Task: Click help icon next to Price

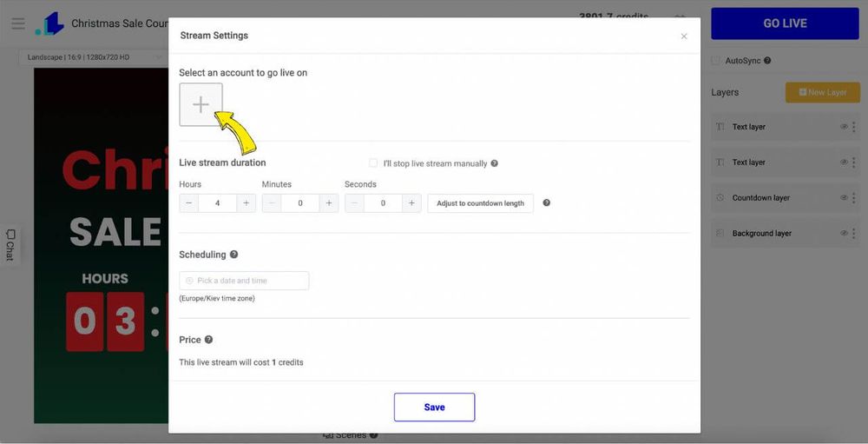Action: (x=208, y=340)
